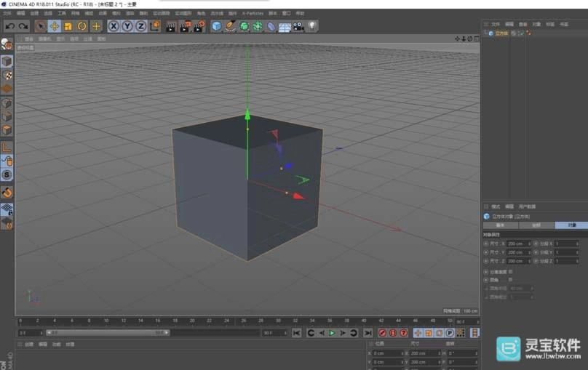The height and width of the screenshot is (370, 588).
Task: Click Make Editable icon in left sidebar
Action: pyautogui.click(x=7, y=44)
